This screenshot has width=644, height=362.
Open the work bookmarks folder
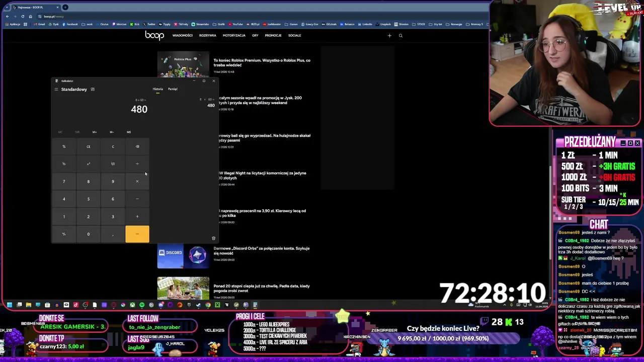click(87, 24)
